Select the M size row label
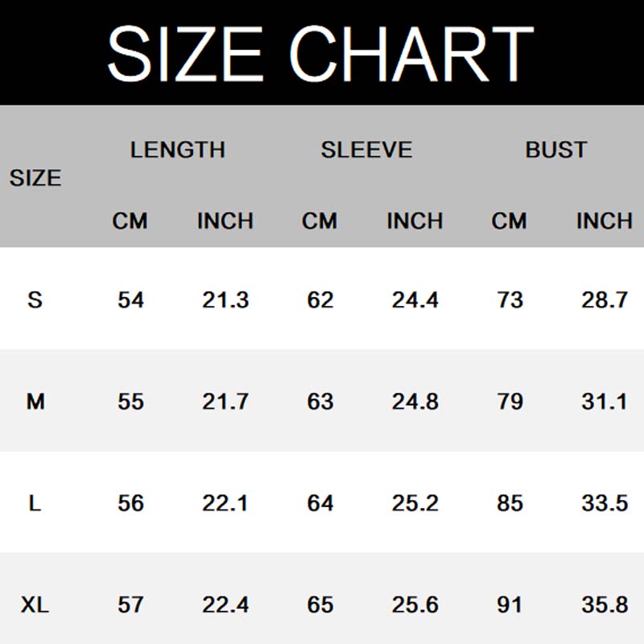This screenshot has height=644, width=644. pyautogui.click(x=35, y=401)
